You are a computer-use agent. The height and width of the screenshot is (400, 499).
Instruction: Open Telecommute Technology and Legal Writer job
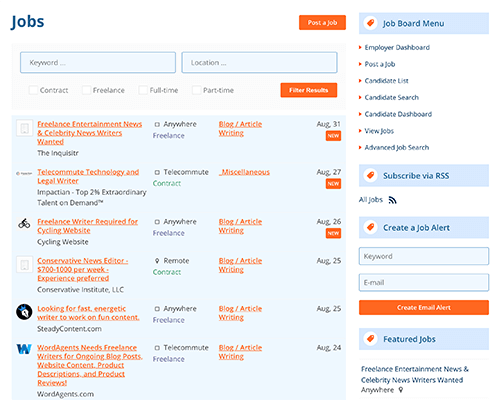pos(88,176)
